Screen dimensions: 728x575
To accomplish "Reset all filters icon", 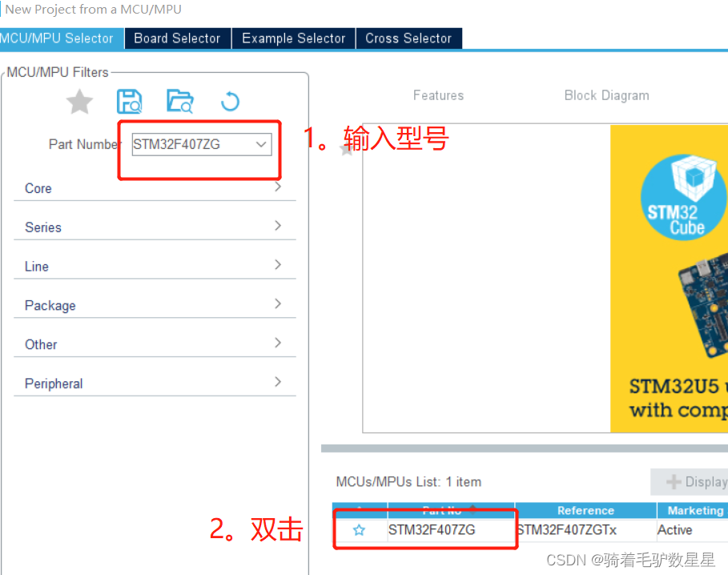I will pyautogui.click(x=230, y=102).
